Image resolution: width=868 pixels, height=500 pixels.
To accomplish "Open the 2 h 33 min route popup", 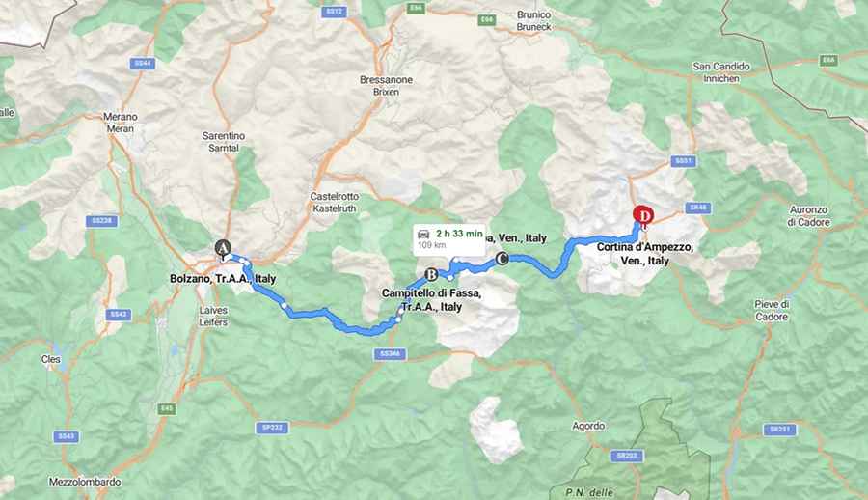I will pos(449,239).
